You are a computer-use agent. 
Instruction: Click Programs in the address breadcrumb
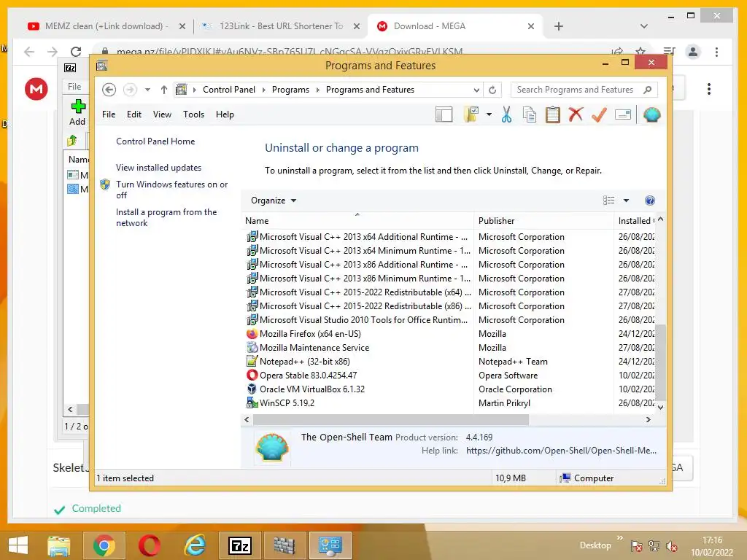[290, 90]
